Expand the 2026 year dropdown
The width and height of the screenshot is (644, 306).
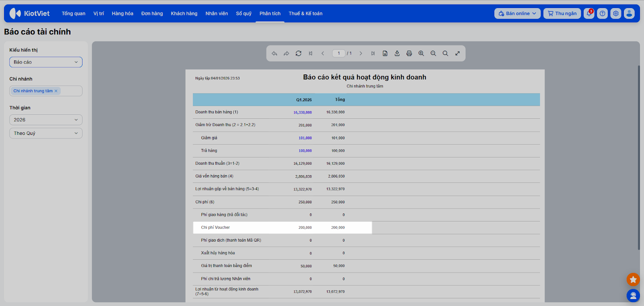(x=46, y=120)
